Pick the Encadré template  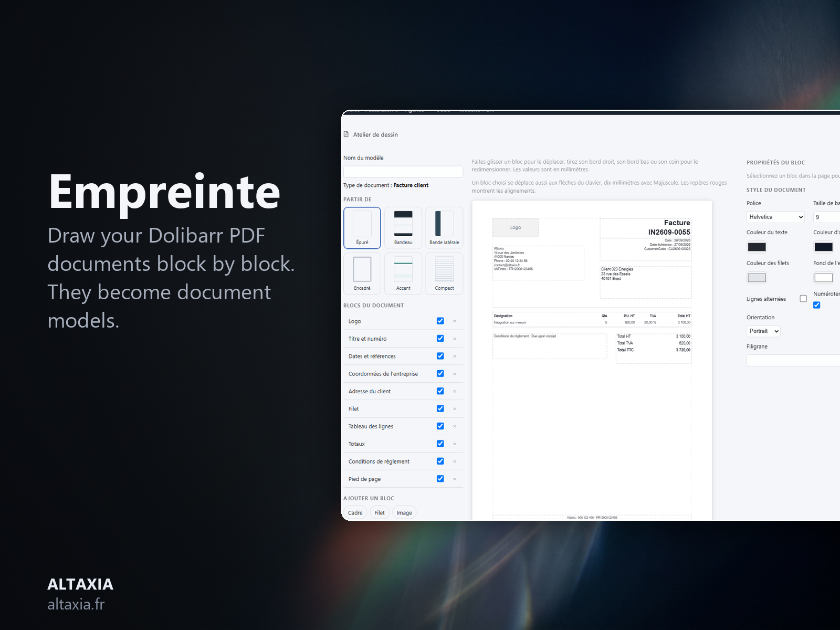(362, 274)
